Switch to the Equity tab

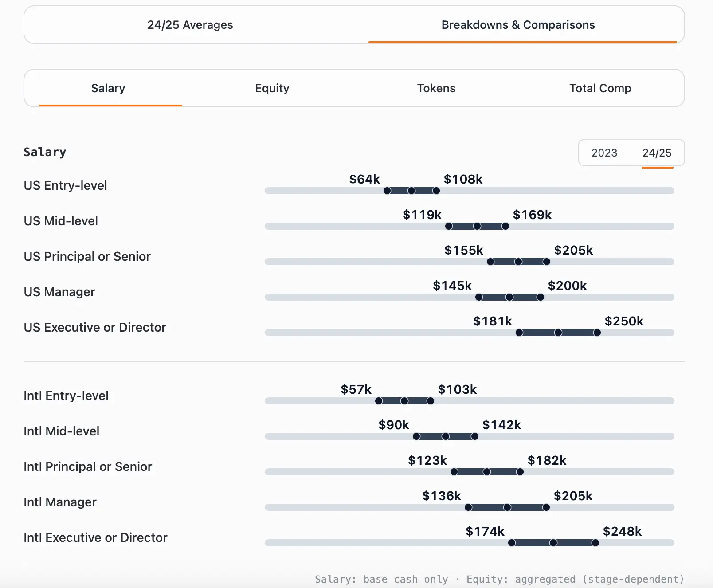pos(272,88)
